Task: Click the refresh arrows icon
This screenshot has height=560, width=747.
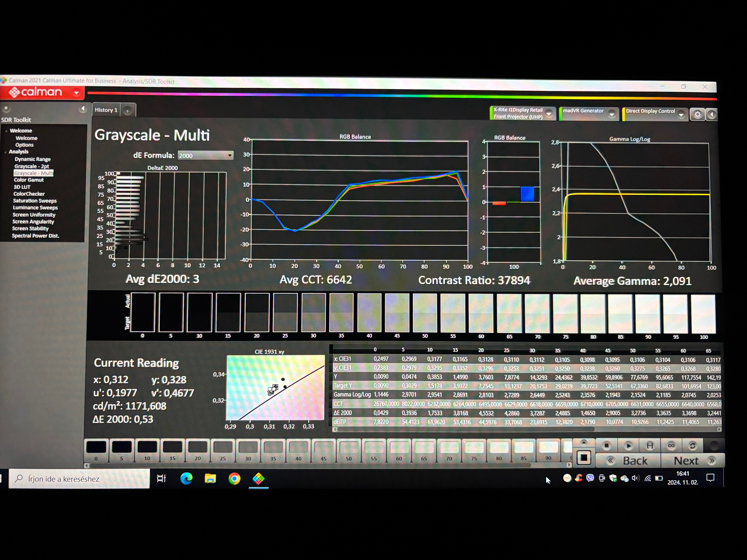Action: [x=693, y=446]
